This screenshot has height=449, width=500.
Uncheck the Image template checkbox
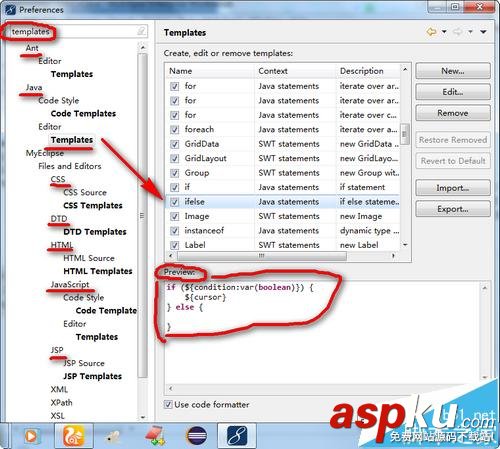click(174, 216)
